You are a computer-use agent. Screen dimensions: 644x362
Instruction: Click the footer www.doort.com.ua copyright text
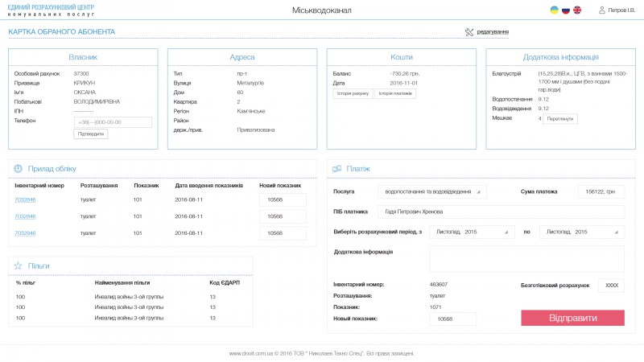pyautogui.click(x=321, y=353)
